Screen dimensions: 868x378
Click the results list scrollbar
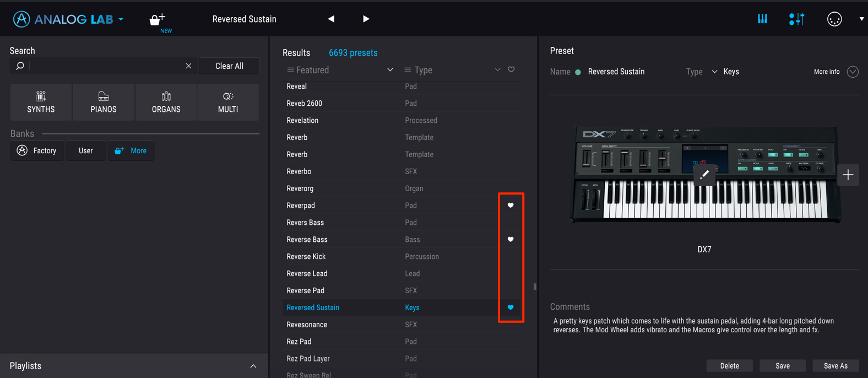click(535, 287)
